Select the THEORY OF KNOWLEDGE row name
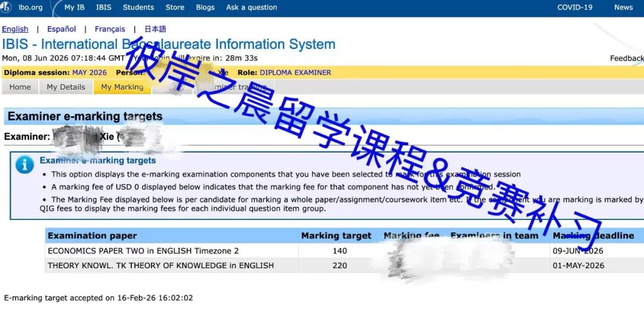This screenshot has height=310, width=644. pyautogui.click(x=160, y=266)
